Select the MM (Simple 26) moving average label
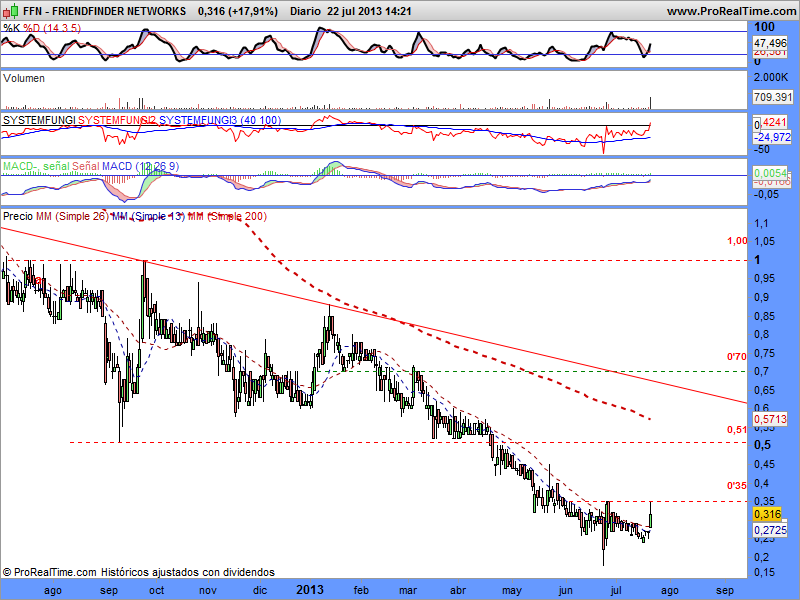The width and height of the screenshot is (800, 600). (72, 216)
